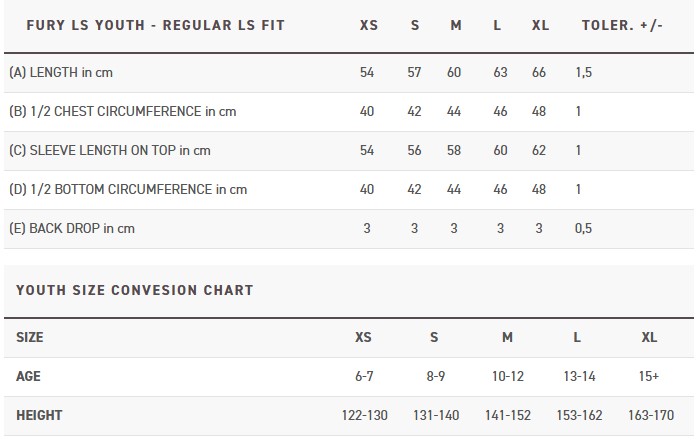
Task: Select the 1/2 BOTTOM CIRCUMFERENCE row label
Action: [128, 190]
